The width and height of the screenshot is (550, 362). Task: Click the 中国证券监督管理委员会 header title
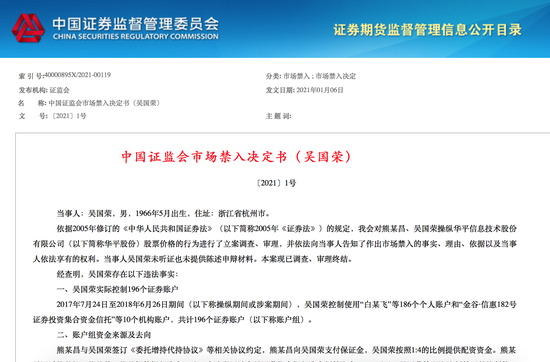136,24
